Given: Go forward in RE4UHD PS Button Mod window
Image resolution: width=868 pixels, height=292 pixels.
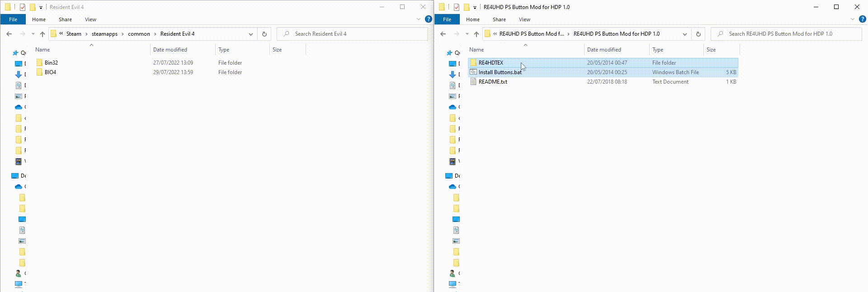Looking at the screenshot, I should (x=456, y=34).
